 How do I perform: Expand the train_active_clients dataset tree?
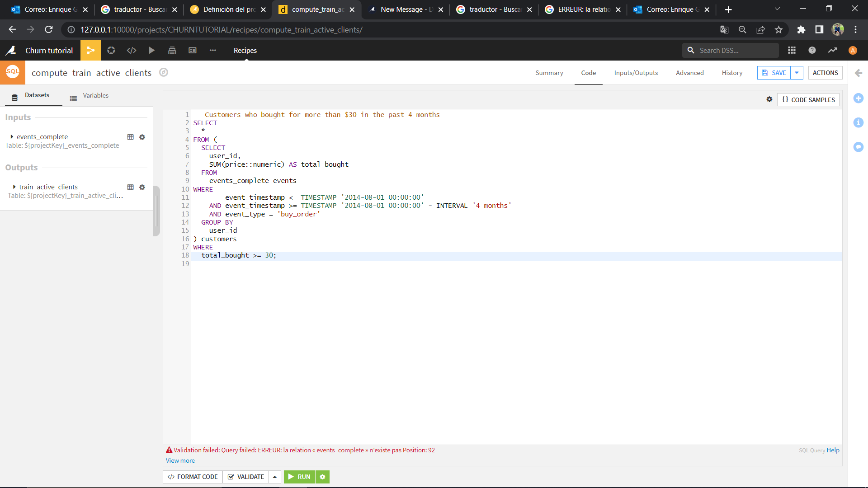(14, 187)
